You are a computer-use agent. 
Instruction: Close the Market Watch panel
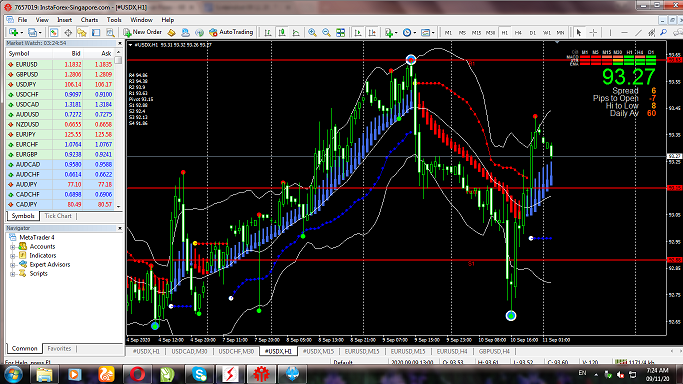[x=120, y=43]
